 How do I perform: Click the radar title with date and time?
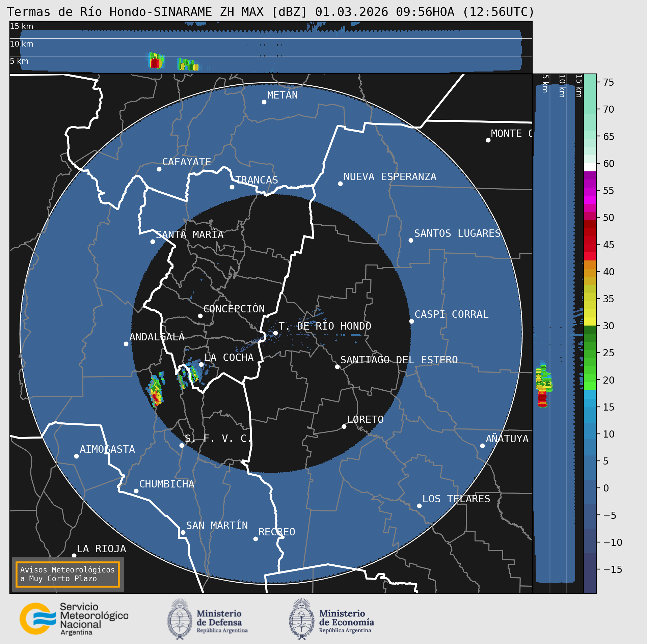click(271, 12)
